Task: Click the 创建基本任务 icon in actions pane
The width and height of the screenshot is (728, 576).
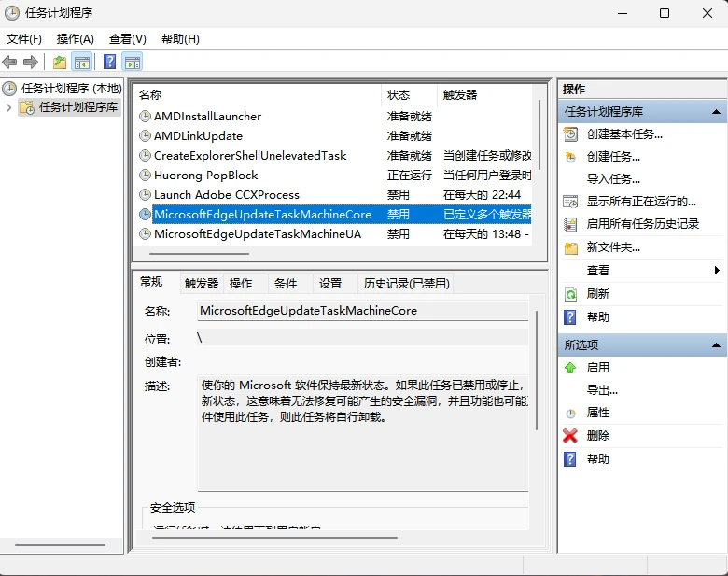Action: (x=570, y=134)
